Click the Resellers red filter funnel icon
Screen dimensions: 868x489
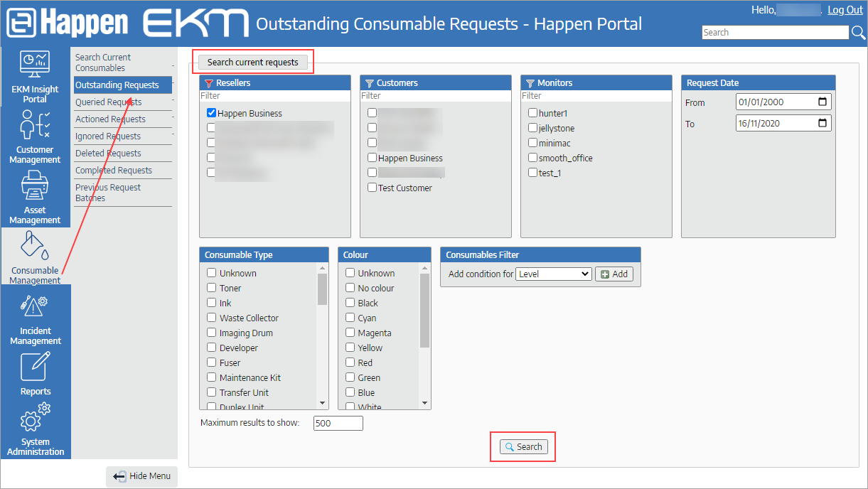(209, 83)
